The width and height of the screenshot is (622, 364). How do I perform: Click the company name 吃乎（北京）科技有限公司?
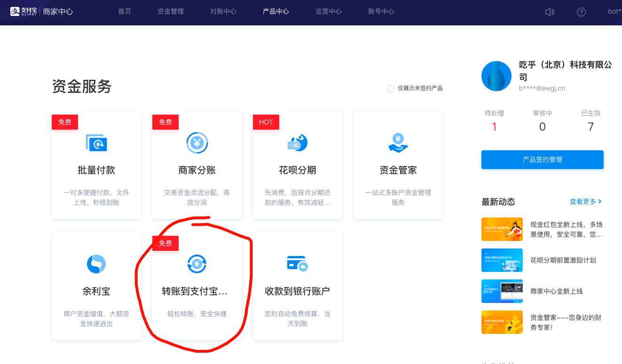[566, 70]
